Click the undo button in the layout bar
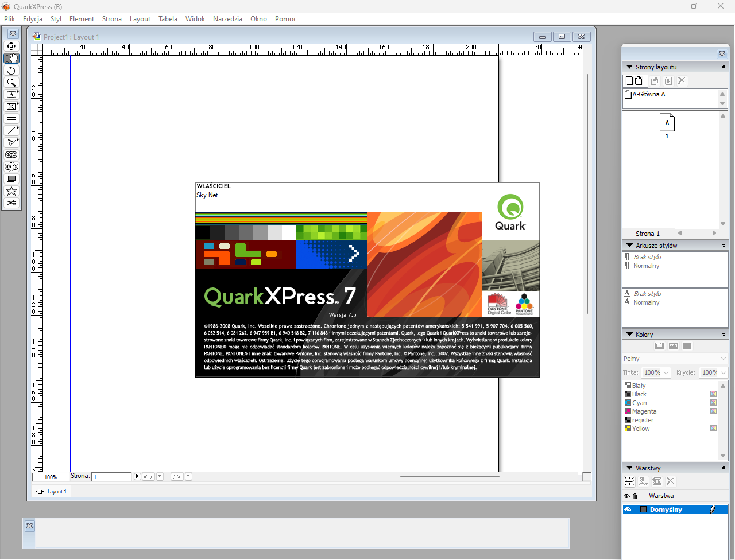The height and width of the screenshot is (560, 735). click(148, 477)
